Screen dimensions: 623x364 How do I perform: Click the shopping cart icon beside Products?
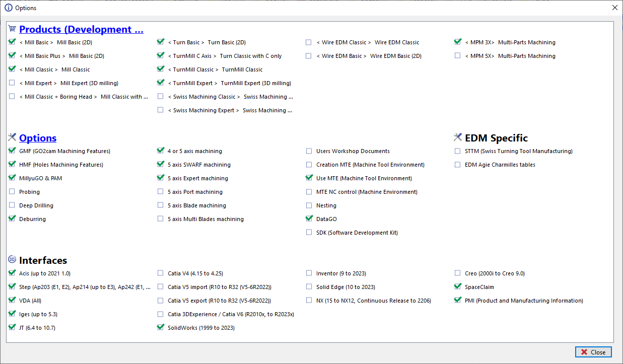(12, 29)
